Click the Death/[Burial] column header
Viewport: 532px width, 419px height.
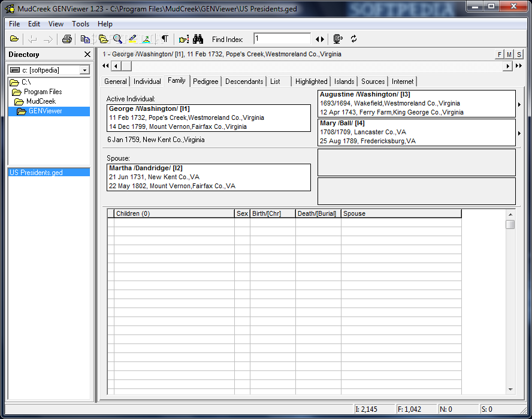[x=318, y=213]
